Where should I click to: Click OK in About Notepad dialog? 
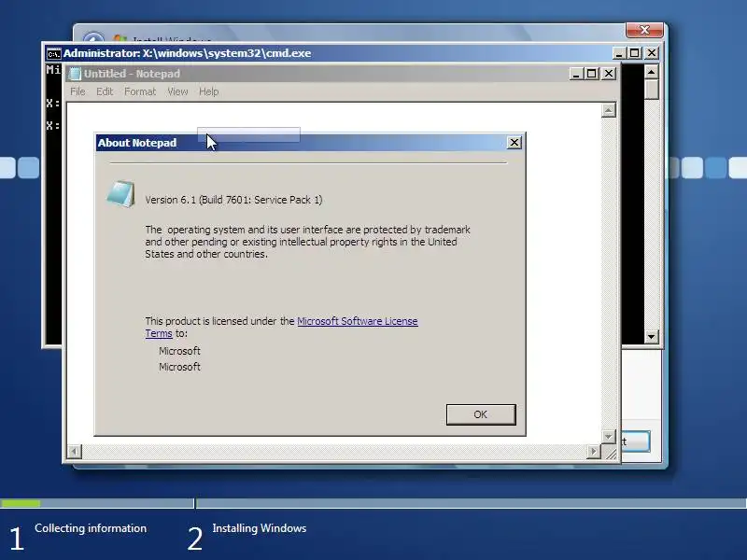pos(481,414)
